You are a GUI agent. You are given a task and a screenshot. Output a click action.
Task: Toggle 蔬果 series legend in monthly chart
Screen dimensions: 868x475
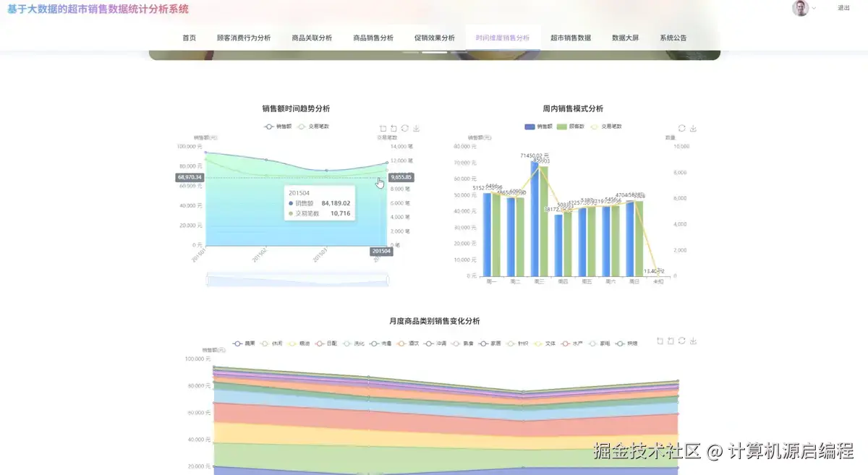pos(244,343)
